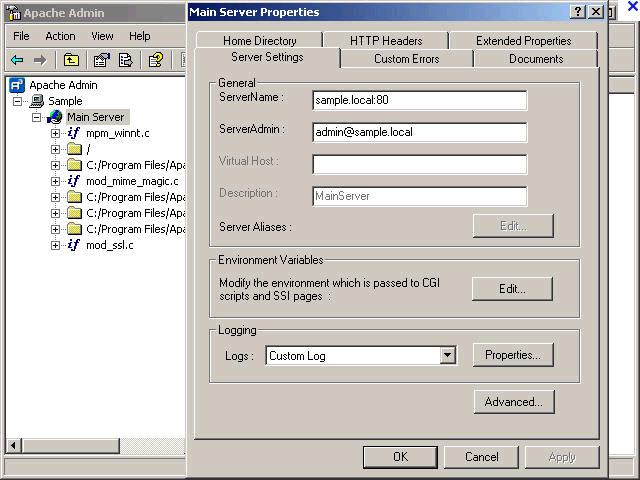
Task: Click the Sample computer icon in tree
Action: click(x=37, y=101)
